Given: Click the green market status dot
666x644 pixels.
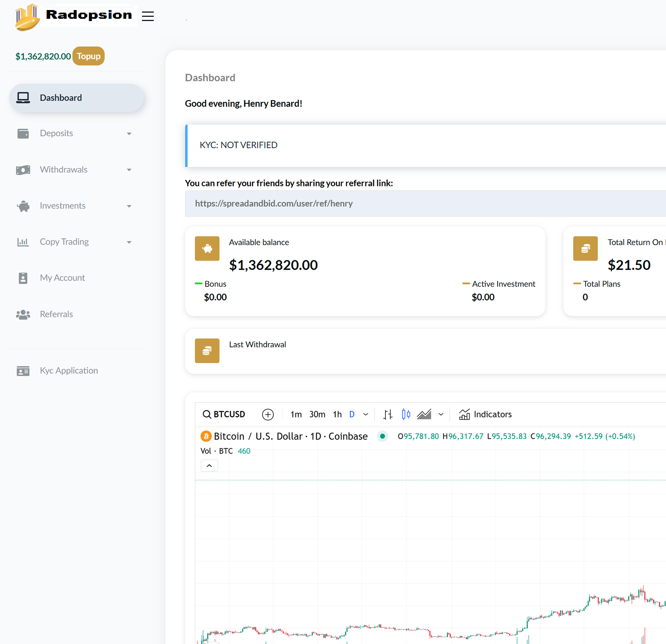Looking at the screenshot, I should coord(382,436).
